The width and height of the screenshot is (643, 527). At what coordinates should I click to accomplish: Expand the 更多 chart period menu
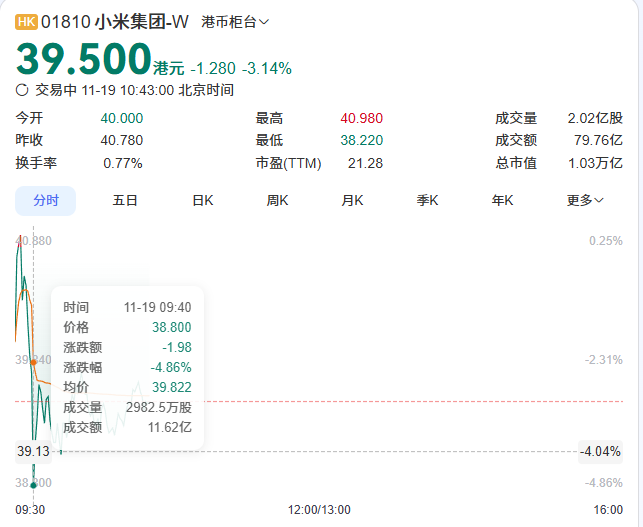[585, 201]
